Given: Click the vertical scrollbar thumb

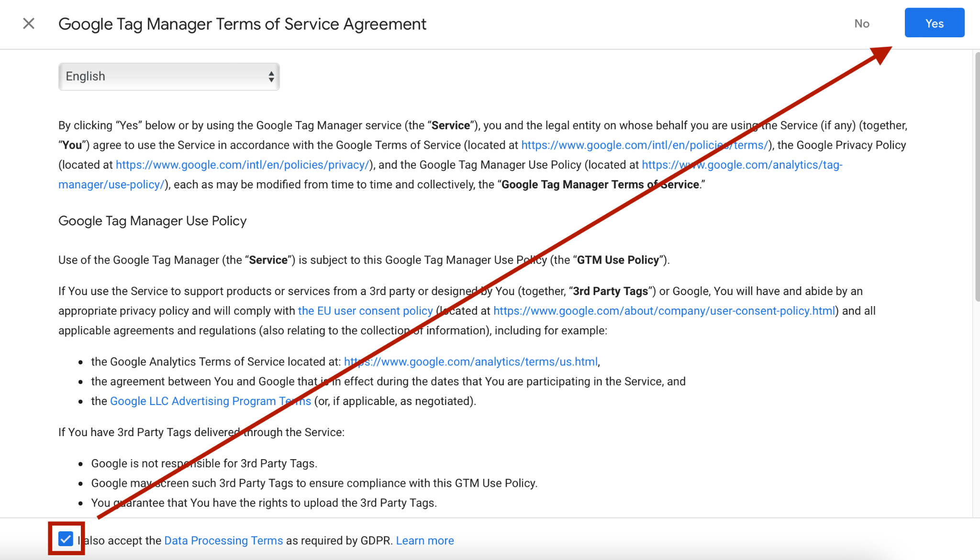Looking at the screenshot, I should pos(977,177).
